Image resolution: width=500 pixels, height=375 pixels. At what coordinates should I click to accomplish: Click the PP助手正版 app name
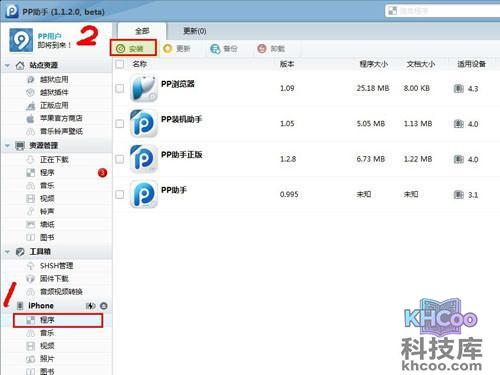(182, 155)
